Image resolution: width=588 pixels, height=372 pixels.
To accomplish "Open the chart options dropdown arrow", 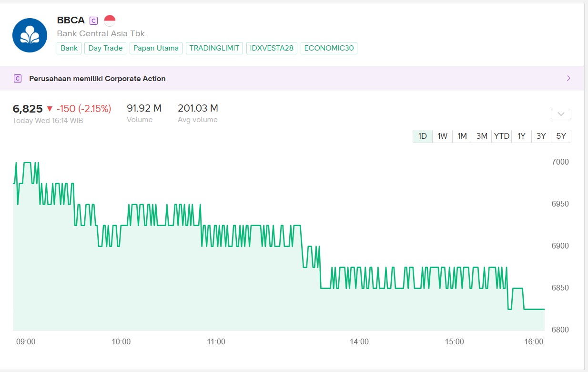I will pyautogui.click(x=561, y=114).
